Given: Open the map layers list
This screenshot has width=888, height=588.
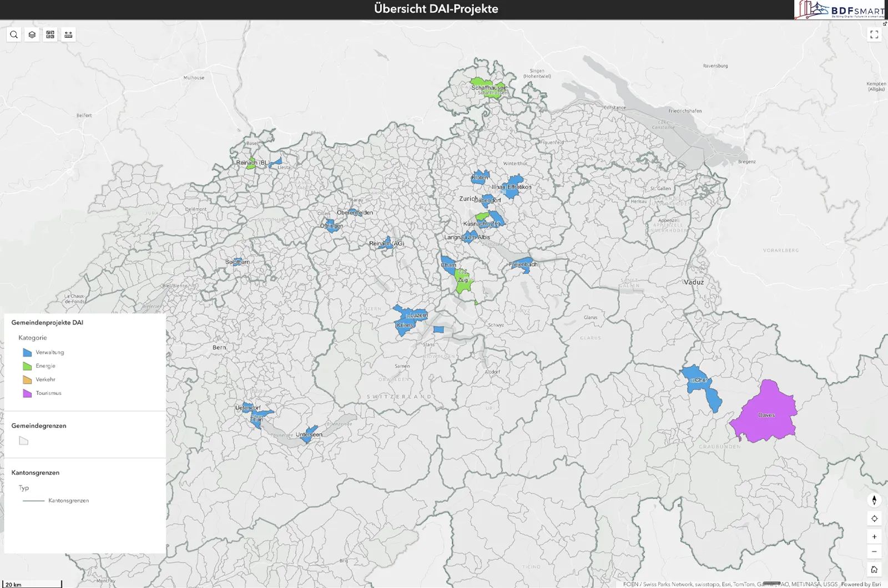Looking at the screenshot, I should coord(32,34).
